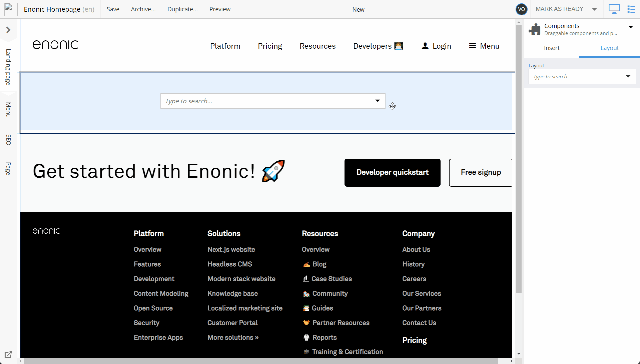640x364 pixels.
Task: Click the Login user icon
Action: (x=425, y=46)
